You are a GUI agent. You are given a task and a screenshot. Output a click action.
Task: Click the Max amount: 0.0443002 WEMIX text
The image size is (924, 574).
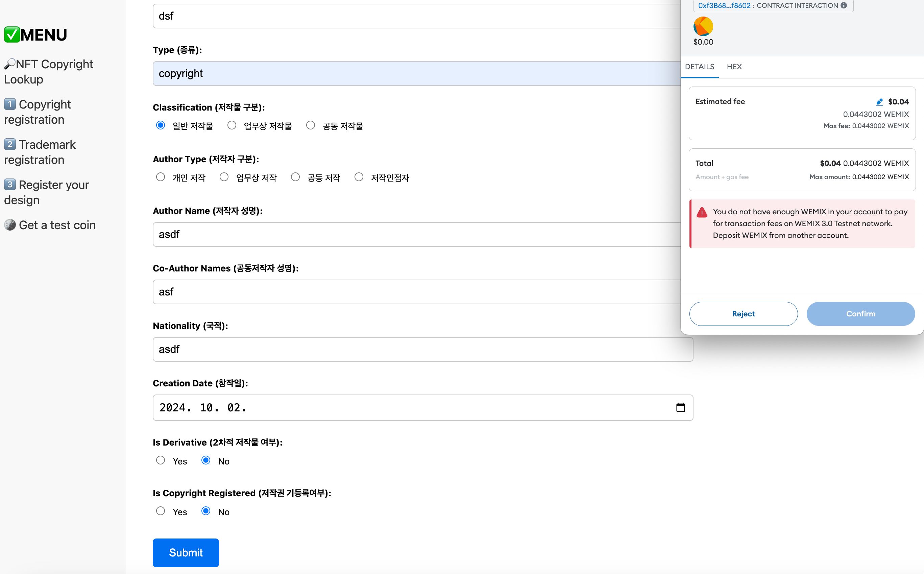[859, 177]
